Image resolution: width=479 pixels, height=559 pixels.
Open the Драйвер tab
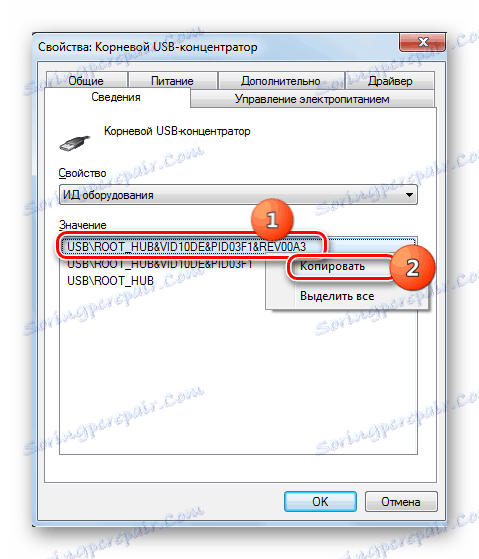tap(390, 81)
